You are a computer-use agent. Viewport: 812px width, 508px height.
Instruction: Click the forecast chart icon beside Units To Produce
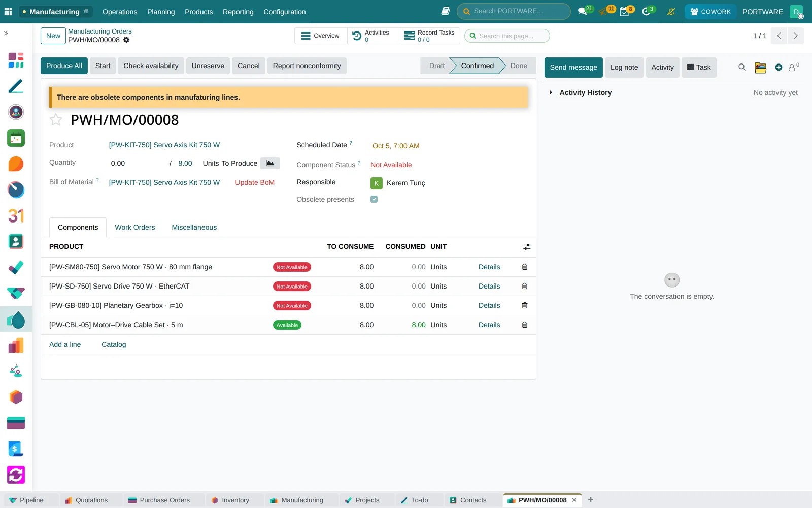(270, 163)
